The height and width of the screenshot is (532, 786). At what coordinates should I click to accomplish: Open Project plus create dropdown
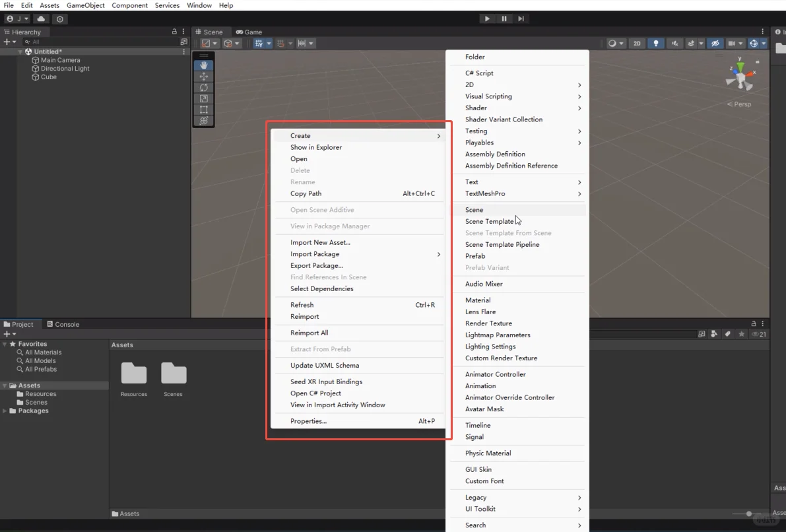(x=9, y=334)
